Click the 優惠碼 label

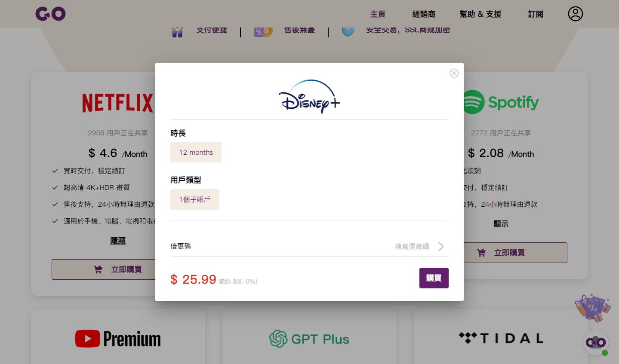[181, 246]
